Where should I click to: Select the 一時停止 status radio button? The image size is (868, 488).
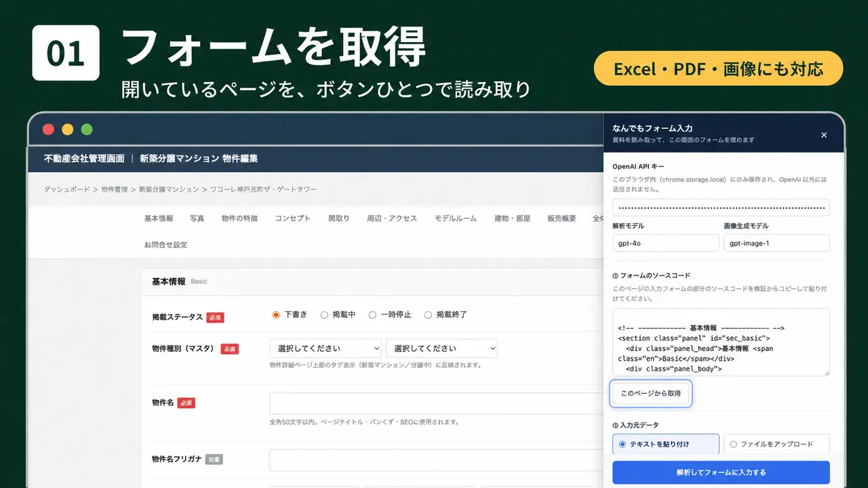(x=372, y=314)
